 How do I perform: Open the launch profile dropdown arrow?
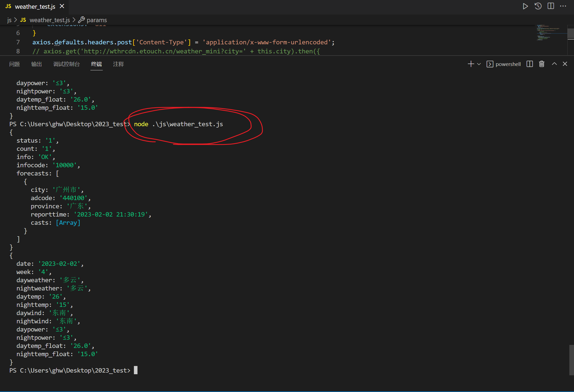(479, 64)
